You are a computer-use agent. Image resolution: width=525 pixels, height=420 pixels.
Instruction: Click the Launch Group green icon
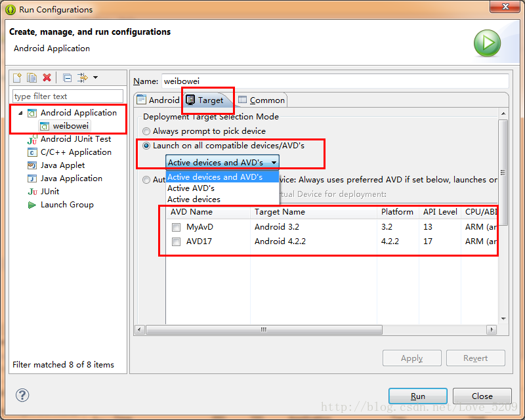point(32,205)
